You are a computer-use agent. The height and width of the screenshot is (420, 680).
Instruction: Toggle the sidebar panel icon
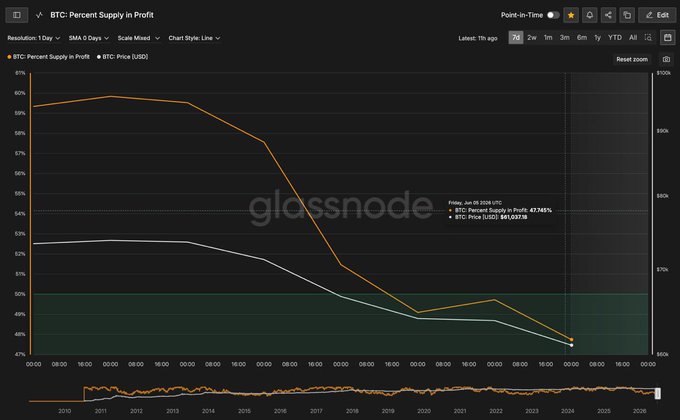17,15
